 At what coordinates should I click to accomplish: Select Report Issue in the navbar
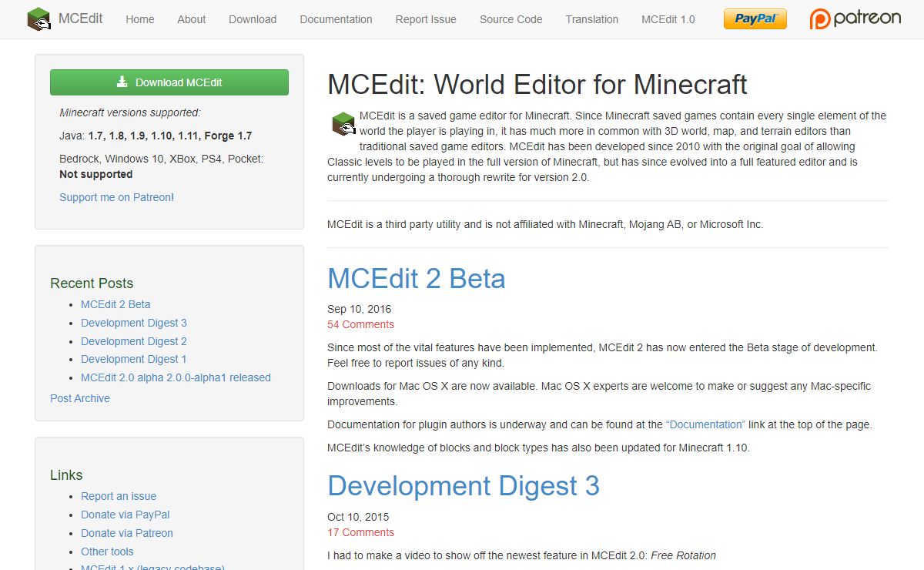(426, 19)
